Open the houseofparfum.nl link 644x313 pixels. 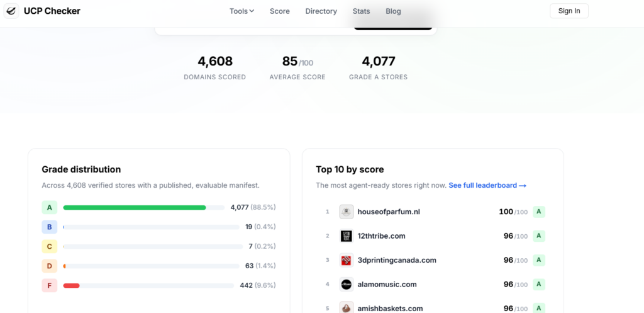pos(389,212)
